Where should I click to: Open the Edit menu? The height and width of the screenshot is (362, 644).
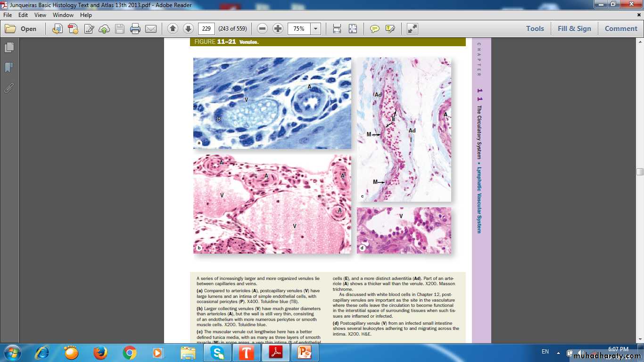click(x=23, y=15)
